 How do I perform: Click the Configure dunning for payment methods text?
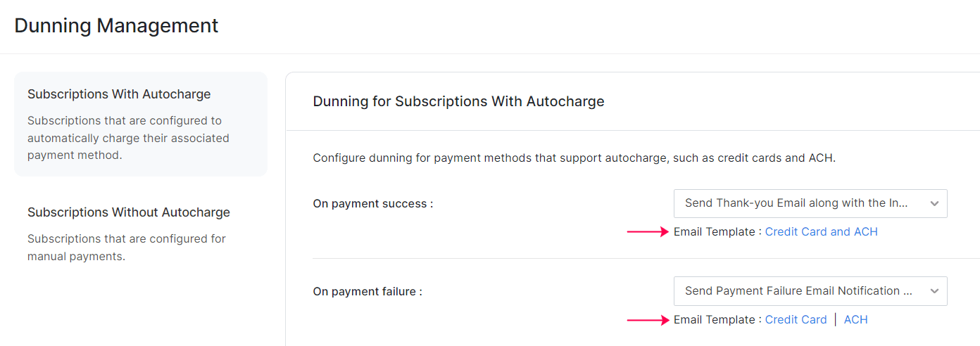coord(574,158)
